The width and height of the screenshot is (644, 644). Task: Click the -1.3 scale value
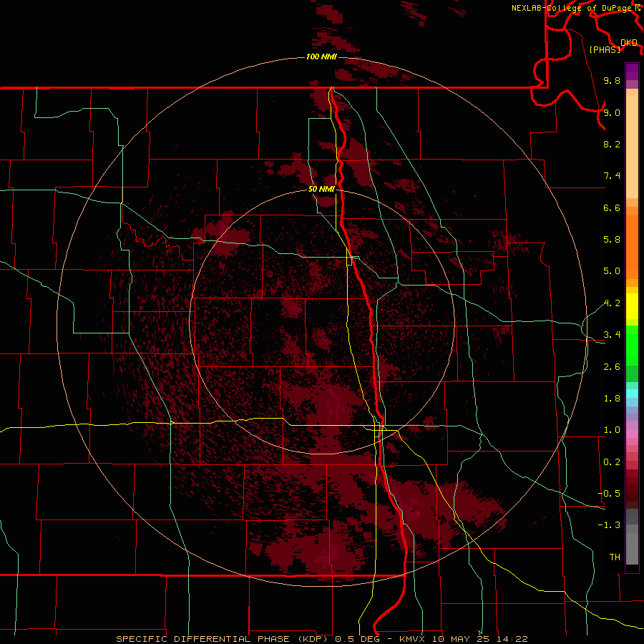pos(609,525)
